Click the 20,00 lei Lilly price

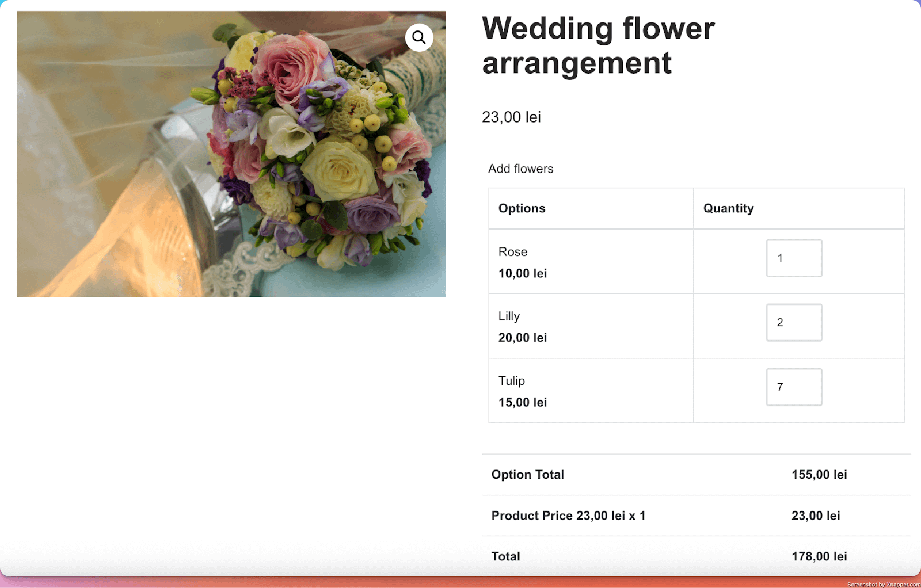[522, 338]
